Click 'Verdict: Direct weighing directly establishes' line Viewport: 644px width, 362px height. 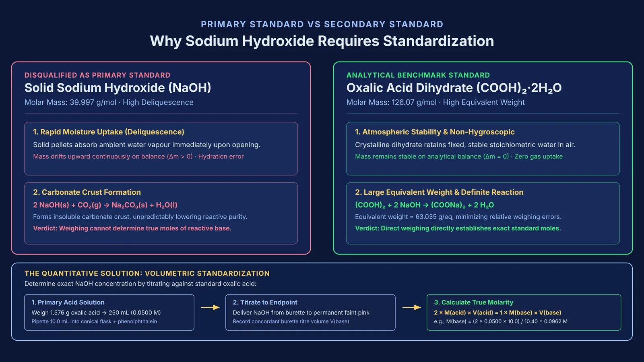[458, 228]
